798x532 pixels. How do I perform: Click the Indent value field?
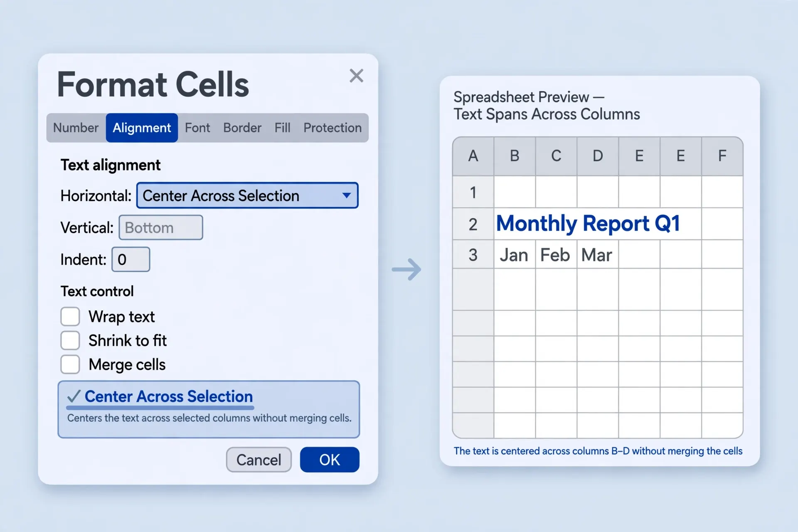pyautogui.click(x=131, y=259)
